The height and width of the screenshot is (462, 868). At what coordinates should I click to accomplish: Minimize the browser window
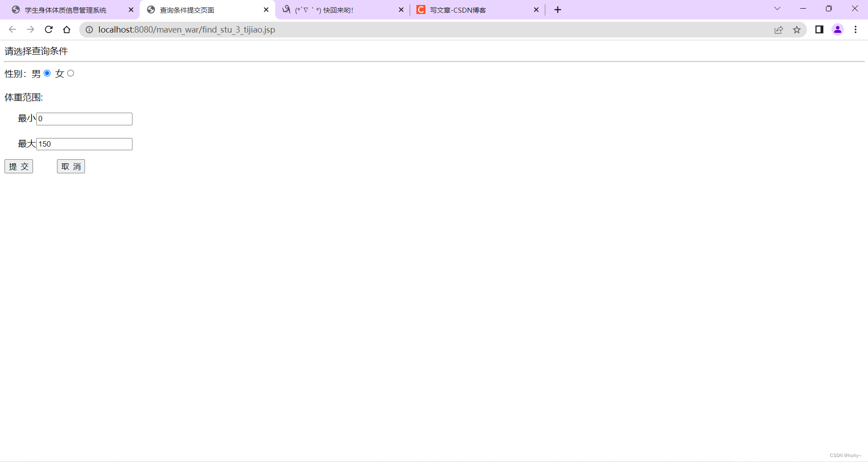[x=803, y=9]
